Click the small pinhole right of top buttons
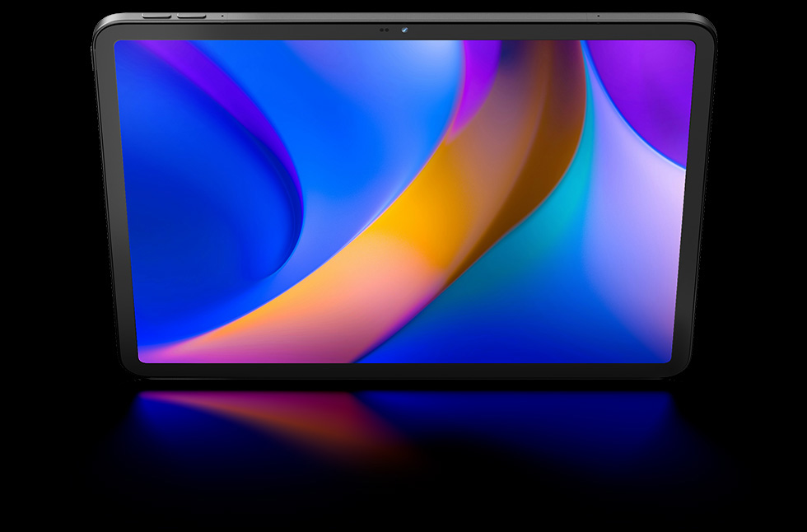807x532 pixels. click(x=222, y=16)
